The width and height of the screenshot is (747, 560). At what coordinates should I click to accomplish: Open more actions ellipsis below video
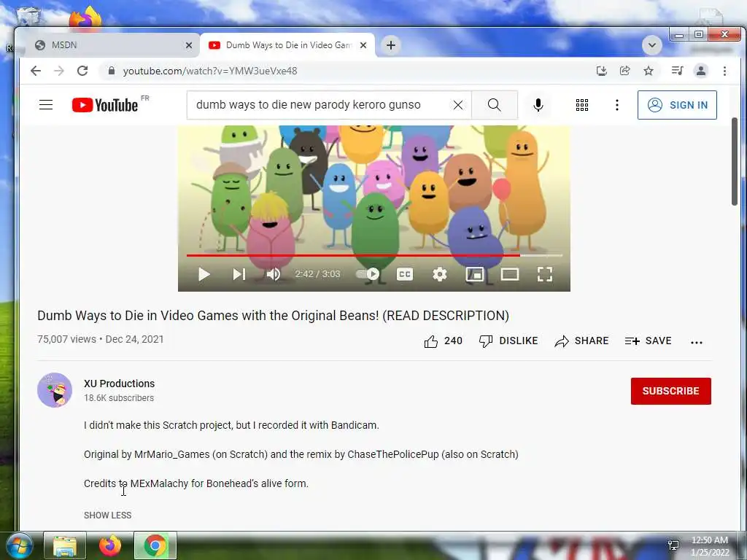[697, 342]
